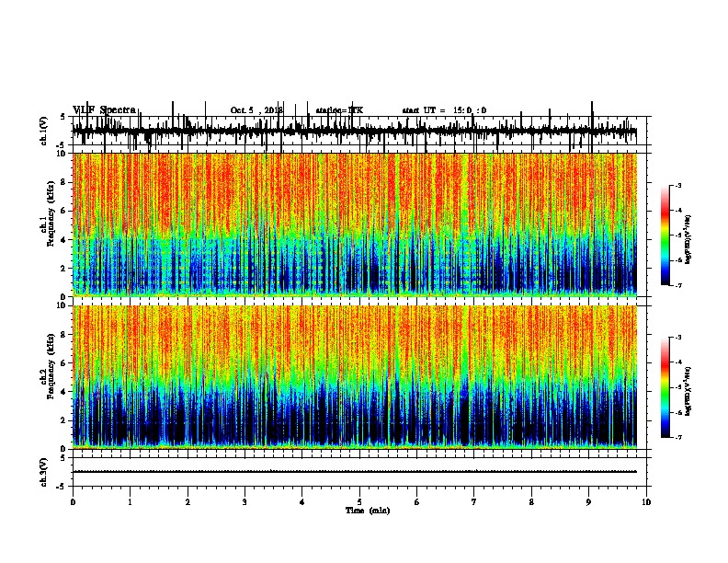The image size is (728, 563).
Task: Click the "-7" tick on ch.1 colorbar
Action: coord(678,285)
